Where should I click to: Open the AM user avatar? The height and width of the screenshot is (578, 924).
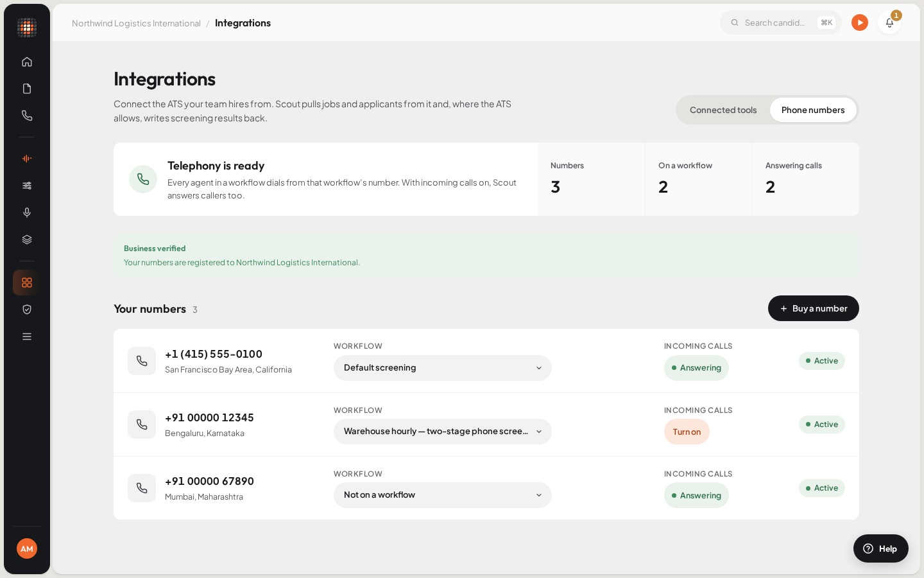(x=27, y=548)
